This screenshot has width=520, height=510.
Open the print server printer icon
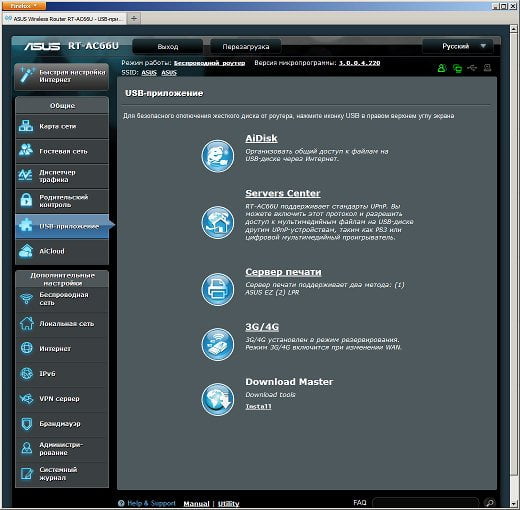pos(217,289)
